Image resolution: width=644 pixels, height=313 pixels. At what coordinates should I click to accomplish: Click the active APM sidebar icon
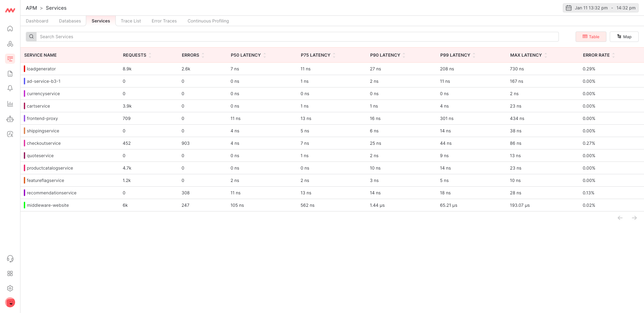pyautogui.click(x=10, y=59)
